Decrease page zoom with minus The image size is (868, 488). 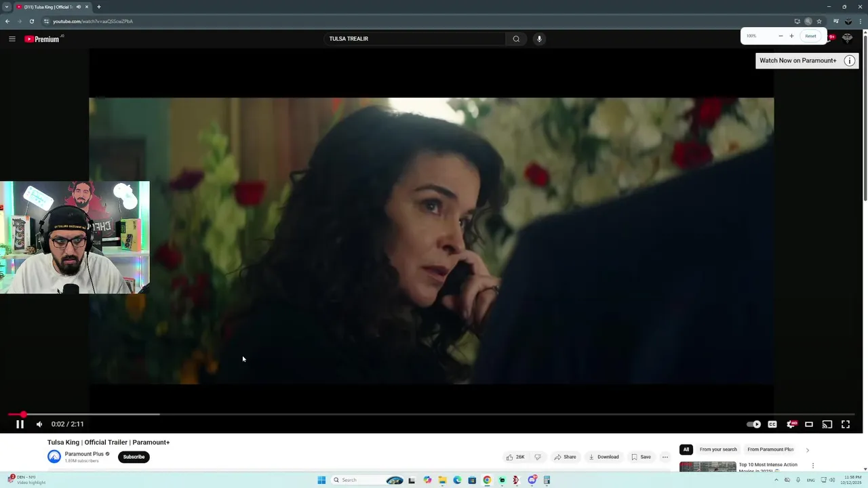coord(781,36)
